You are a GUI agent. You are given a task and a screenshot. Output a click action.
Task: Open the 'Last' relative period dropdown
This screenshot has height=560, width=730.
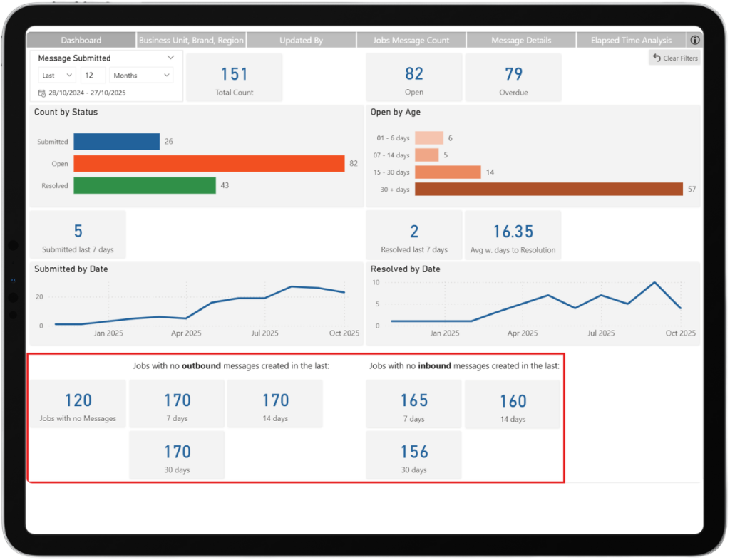[58, 76]
